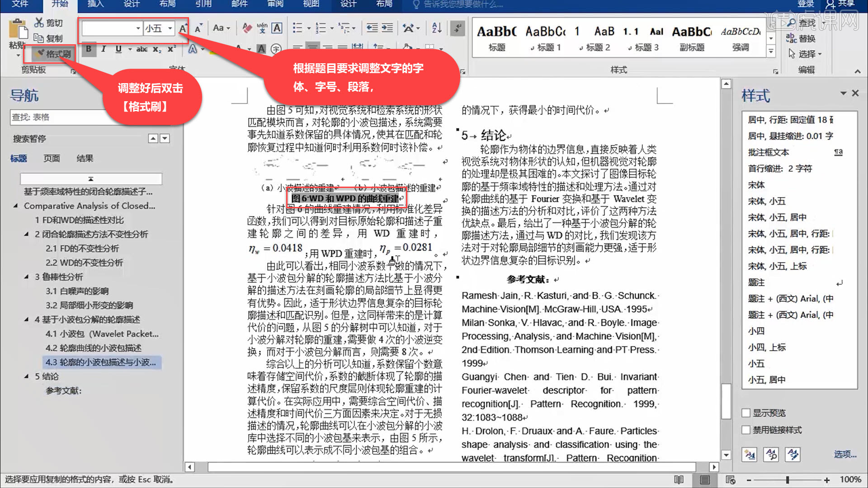The width and height of the screenshot is (868, 488).
Task: Open the 审阅 ribbon tab
Action: point(275,4)
